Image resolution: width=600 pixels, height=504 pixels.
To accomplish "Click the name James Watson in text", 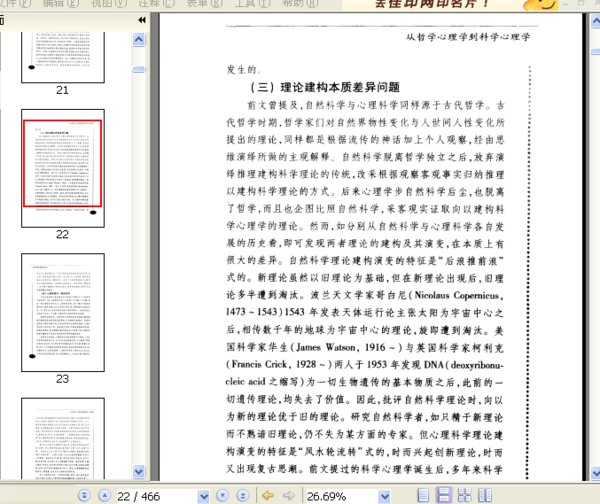I will pos(326,347).
